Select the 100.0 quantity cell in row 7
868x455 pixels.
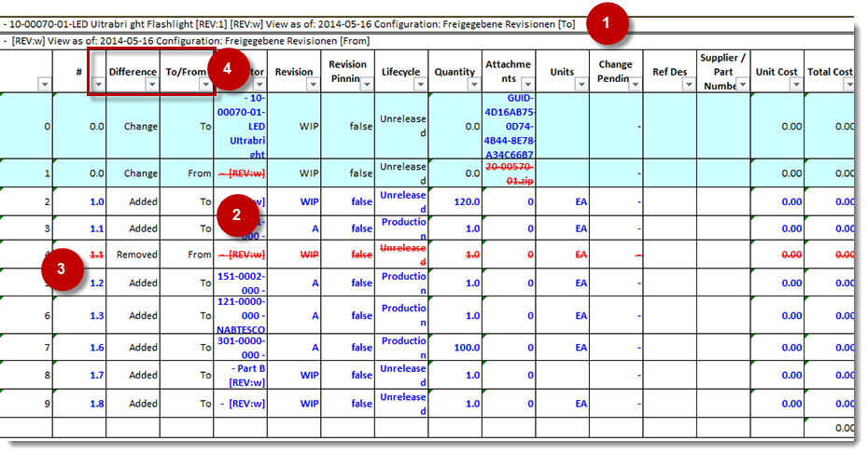tap(455, 348)
